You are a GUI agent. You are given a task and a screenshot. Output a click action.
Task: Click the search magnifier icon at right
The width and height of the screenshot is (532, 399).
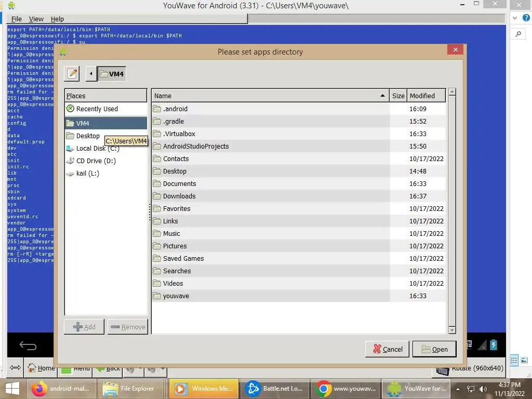(518, 34)
